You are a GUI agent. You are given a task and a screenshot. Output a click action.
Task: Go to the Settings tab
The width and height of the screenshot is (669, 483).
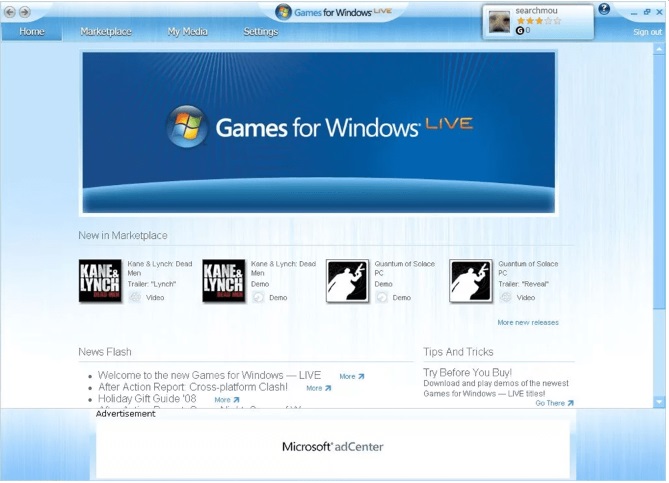click(x=261, y=32)
